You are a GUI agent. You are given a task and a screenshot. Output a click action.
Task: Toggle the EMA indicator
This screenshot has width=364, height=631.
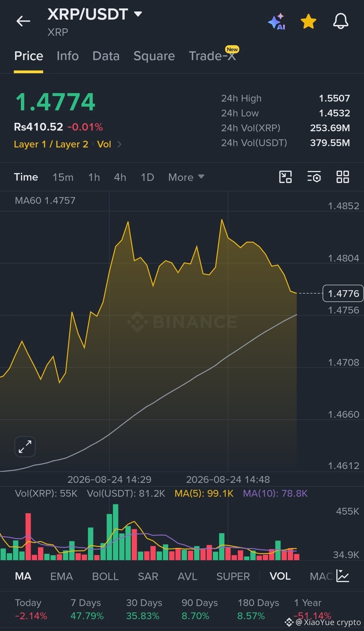pos(62,576)
